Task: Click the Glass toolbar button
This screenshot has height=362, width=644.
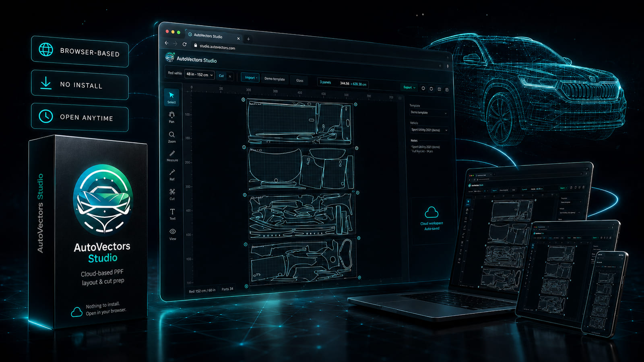Action: [300, 80]
